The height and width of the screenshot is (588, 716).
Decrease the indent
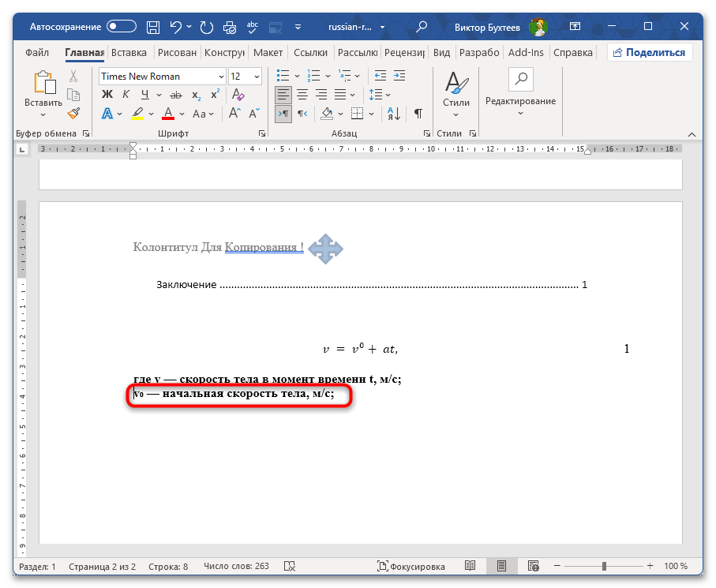coord(380,76)
